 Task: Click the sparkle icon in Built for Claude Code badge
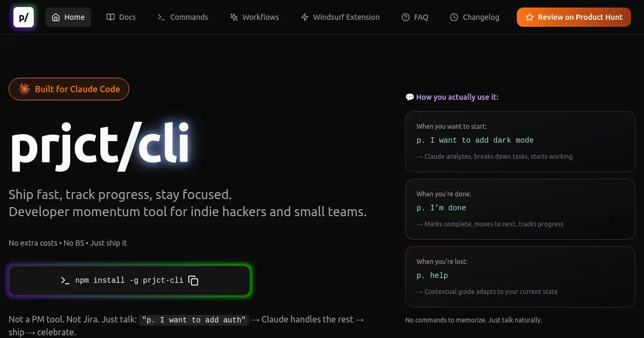click(24, 89)
